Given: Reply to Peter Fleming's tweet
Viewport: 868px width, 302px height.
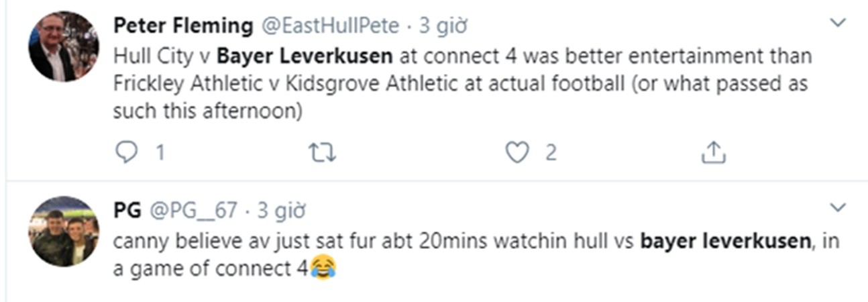Looking at the screenshot, I should click(x=125, y=153).
